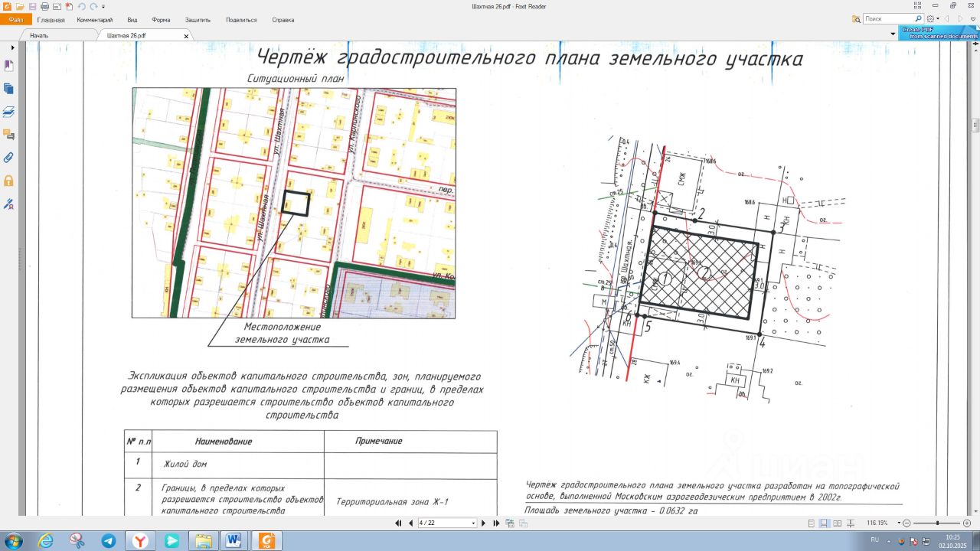Open the Pages thumbnails panel in sidebar

pos(9,89)
